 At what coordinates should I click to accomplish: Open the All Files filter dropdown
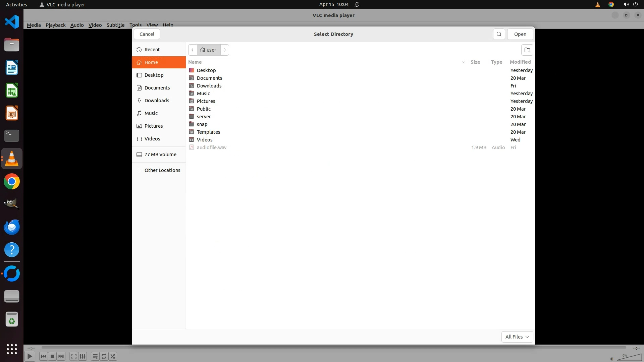[x=517, y=337]
